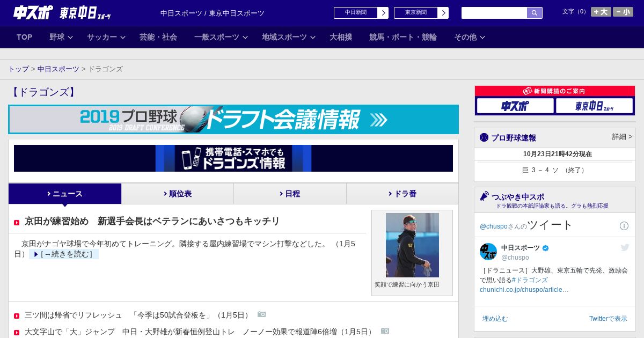This screenshot has width=644, height=338.
Task: Switch to the 日程 tab
Action: click(290, 194)
